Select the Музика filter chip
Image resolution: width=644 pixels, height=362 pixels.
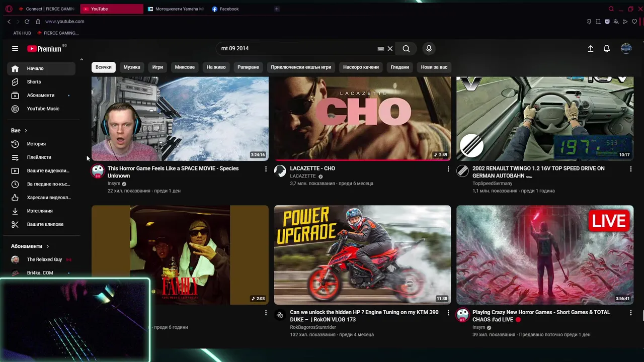(132, 67)
